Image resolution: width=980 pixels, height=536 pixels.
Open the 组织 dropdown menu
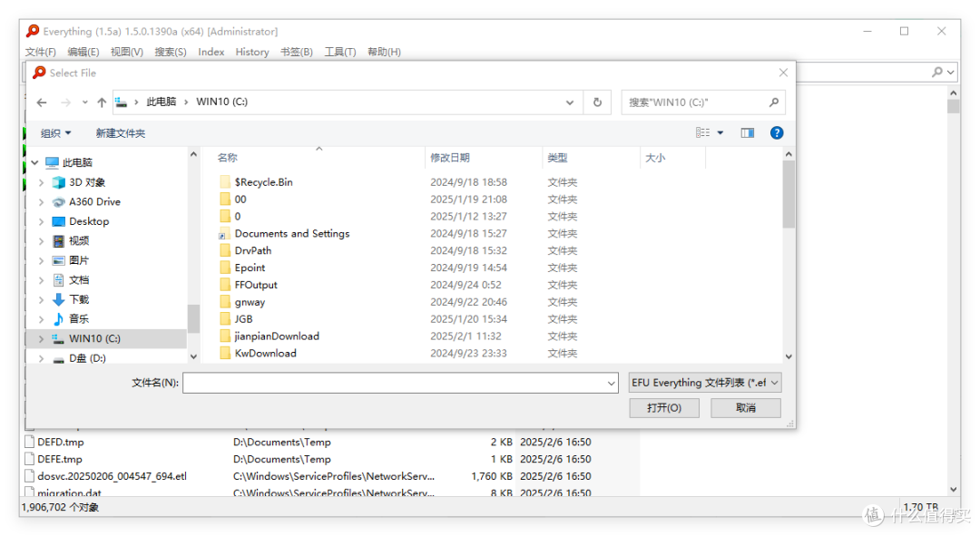[55, 133]
